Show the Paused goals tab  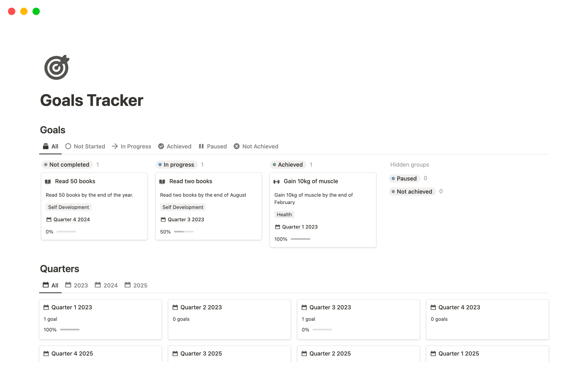pos(213,146)
